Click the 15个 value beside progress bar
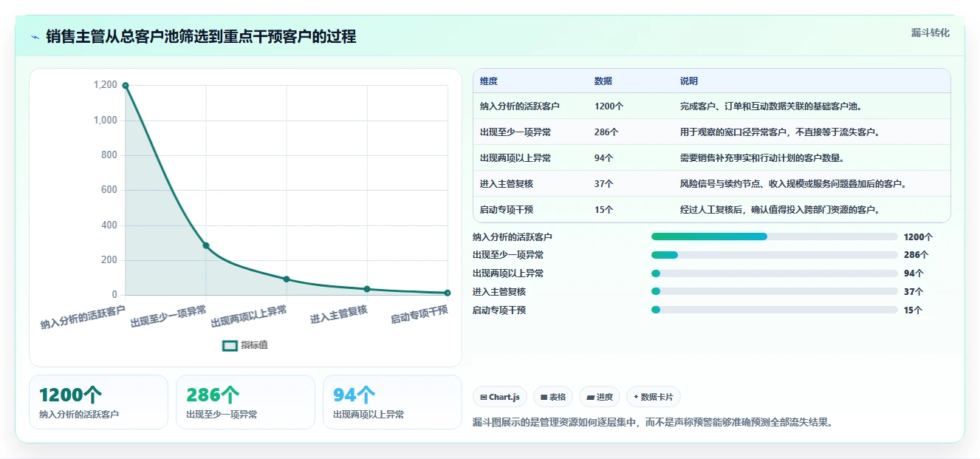The width and height of the screenshot is (980, 459). [x=914, y=310]
